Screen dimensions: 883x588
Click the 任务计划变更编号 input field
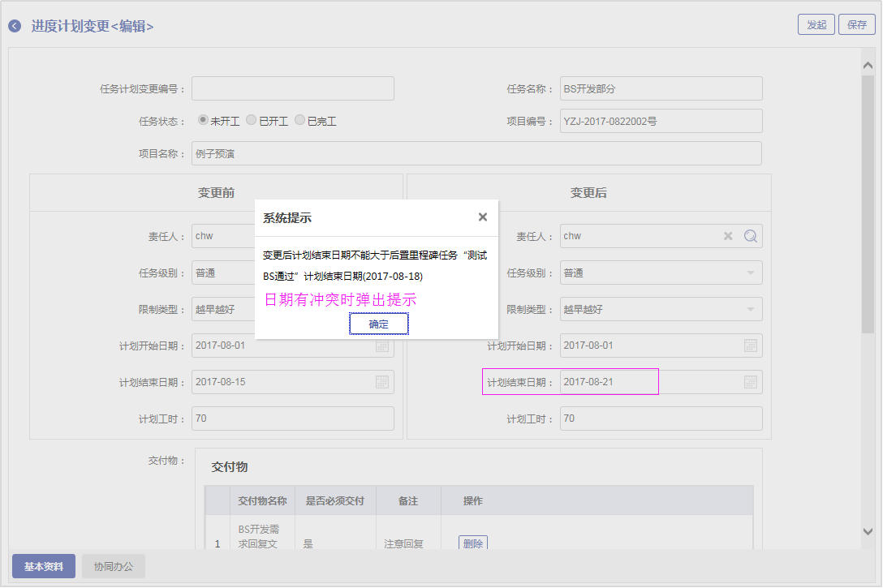pos(292,88)
